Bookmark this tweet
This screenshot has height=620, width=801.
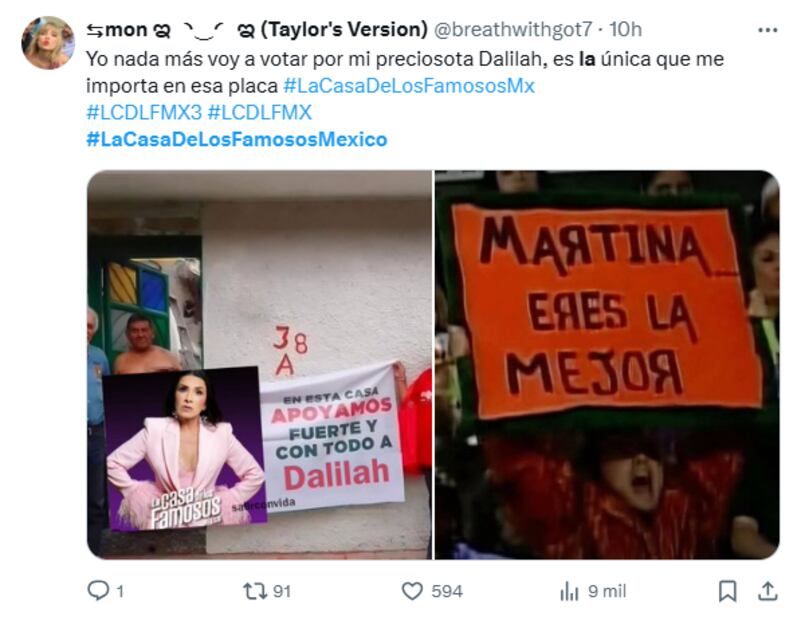click(727, 591)
